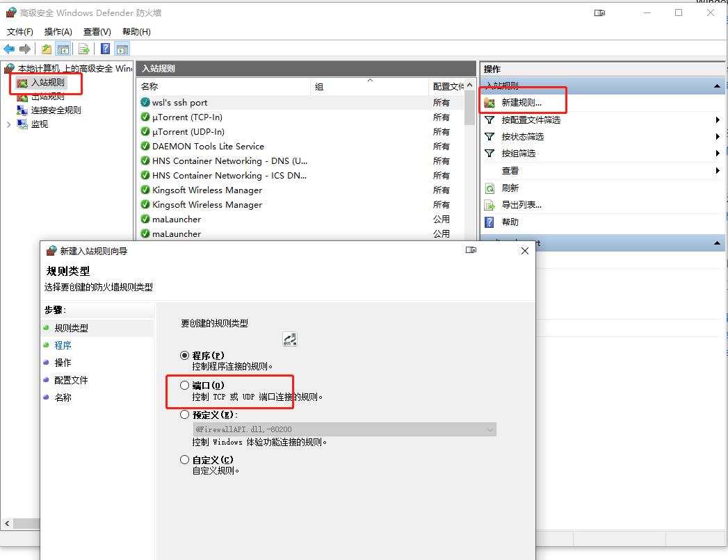Select the µTorrent (TCP-In) rule
Screen dimensions: 728x560
pyautogui.click(x=300, y=117)
